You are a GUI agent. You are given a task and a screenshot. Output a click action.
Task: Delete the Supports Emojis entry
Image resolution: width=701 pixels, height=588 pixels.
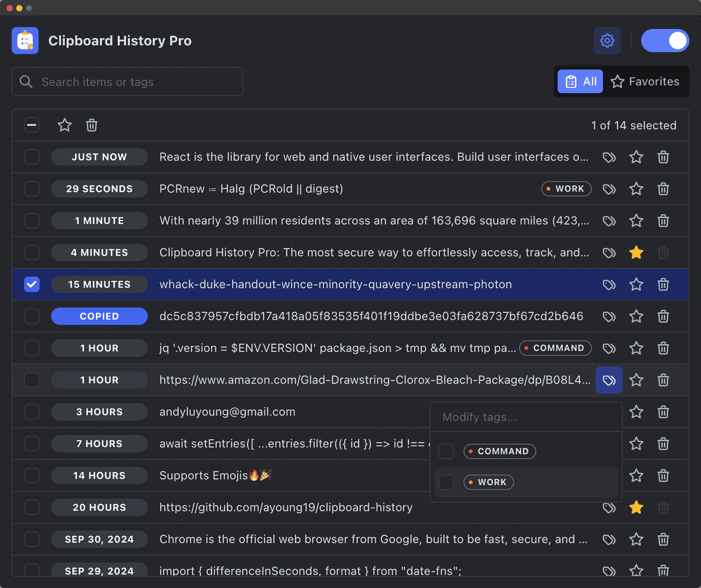pyautogui.click(x=663, y=476)
